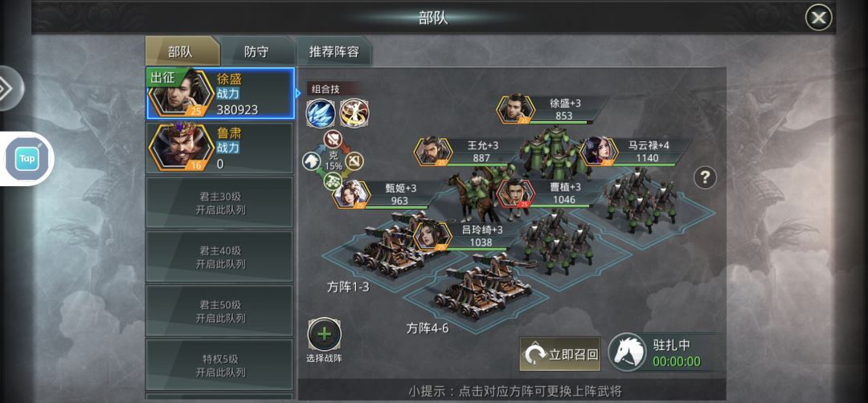This screenshot has width=868, height=403.
Task: Open the golden swirl combo skill icon
Action: pos(354,112)
